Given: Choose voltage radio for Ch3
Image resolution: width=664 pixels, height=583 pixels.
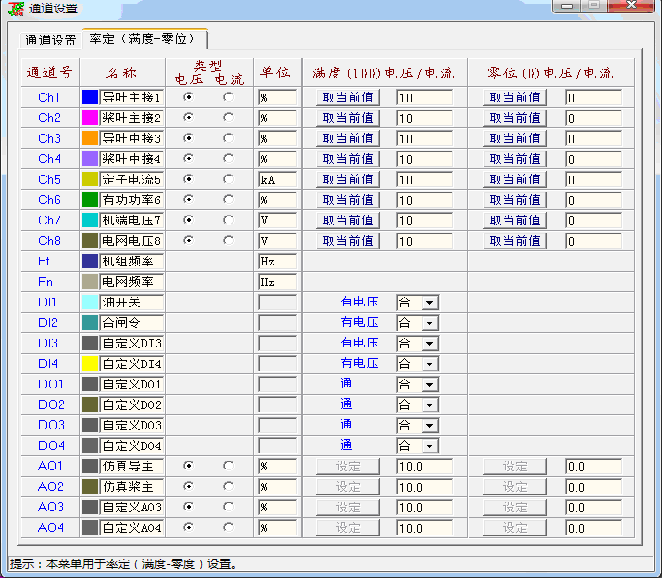Looking at the screenshot, I should 188,138.
